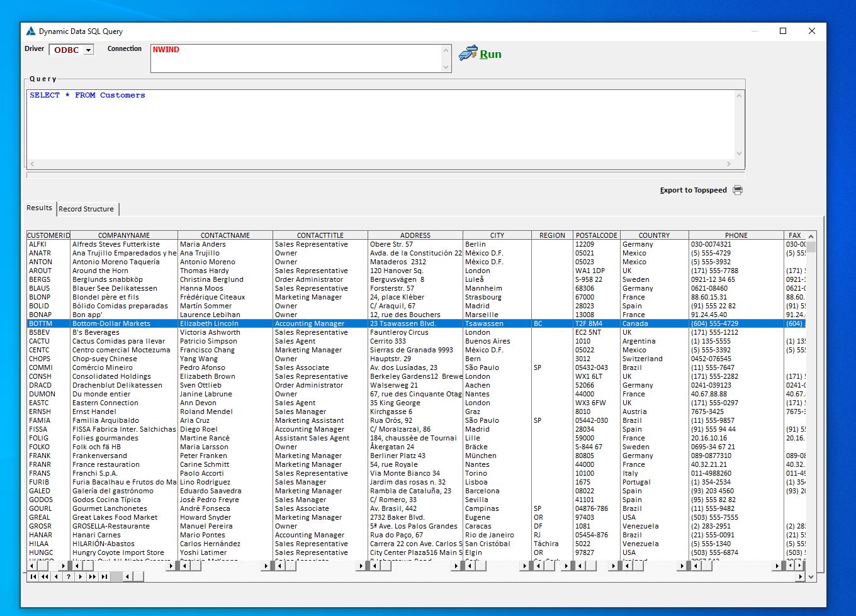Select the ALFKI customer row
The width and height of the screenshot is (856, 616).
pyautogui.click(x=38, y=244)
